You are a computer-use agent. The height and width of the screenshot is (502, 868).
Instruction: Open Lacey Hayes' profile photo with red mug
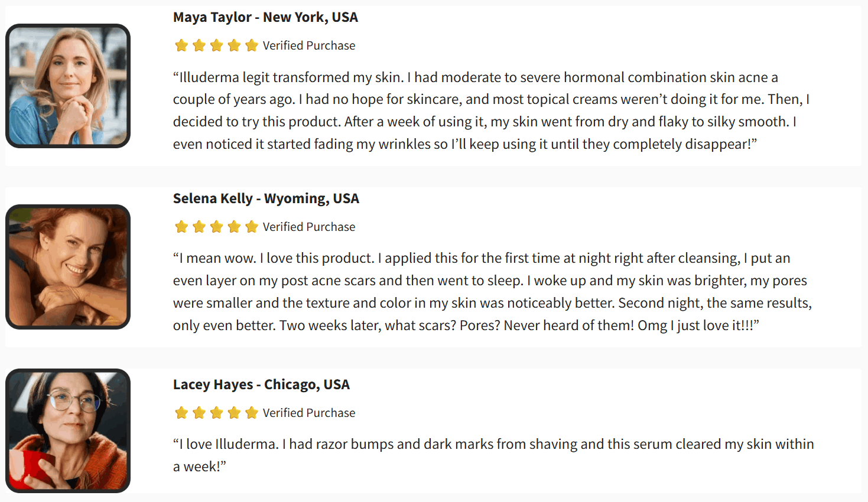pyautogui.click(x=68, y=431)
